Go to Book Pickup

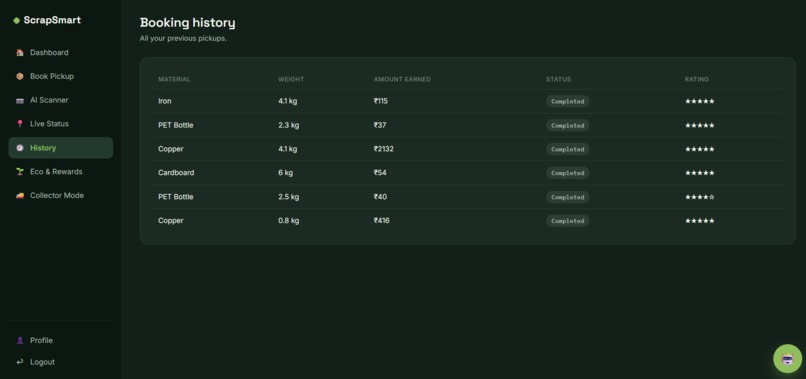pyautogui.click(x=61, y=76)
